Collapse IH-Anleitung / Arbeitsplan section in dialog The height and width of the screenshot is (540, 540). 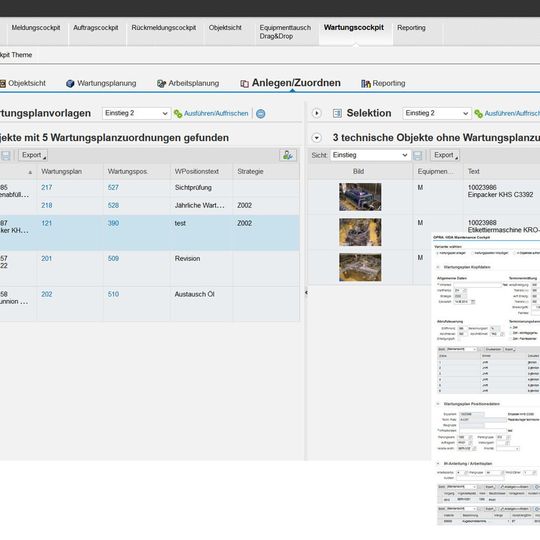(438, 464)
